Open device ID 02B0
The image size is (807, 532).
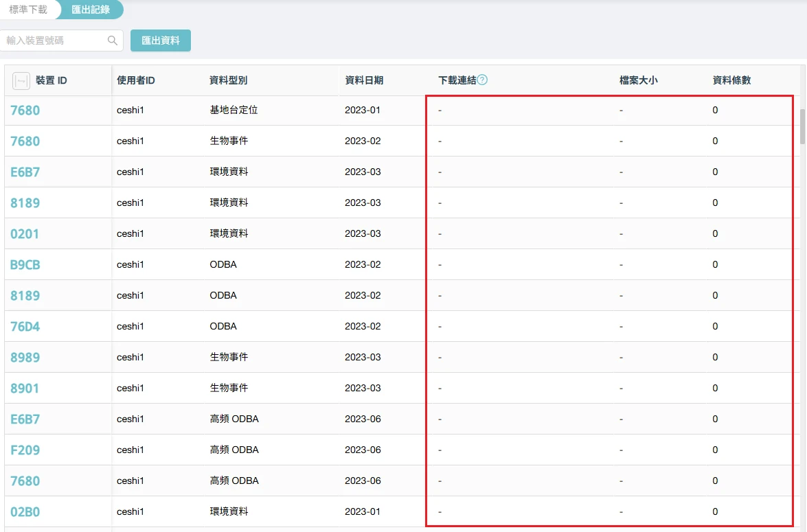tap(25, 512)
